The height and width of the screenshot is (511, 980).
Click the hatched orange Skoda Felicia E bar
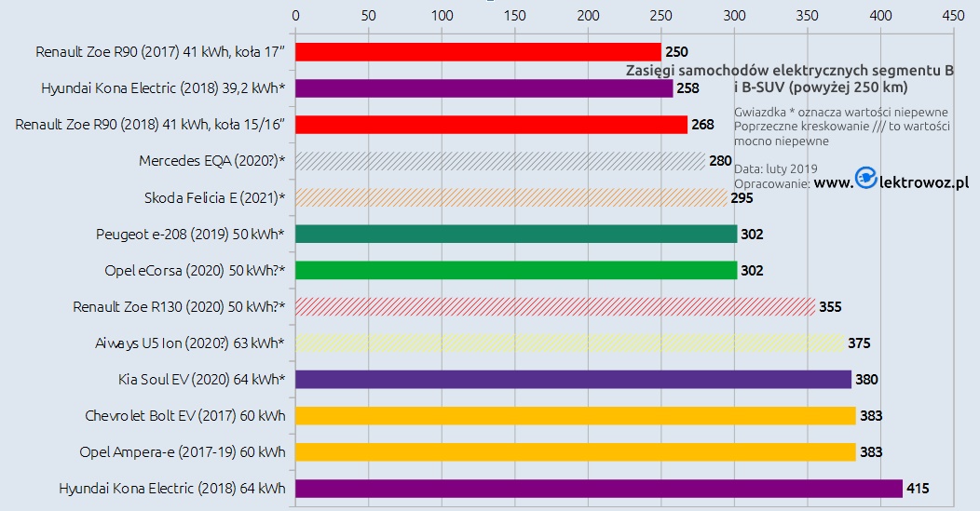pos(511,197)
